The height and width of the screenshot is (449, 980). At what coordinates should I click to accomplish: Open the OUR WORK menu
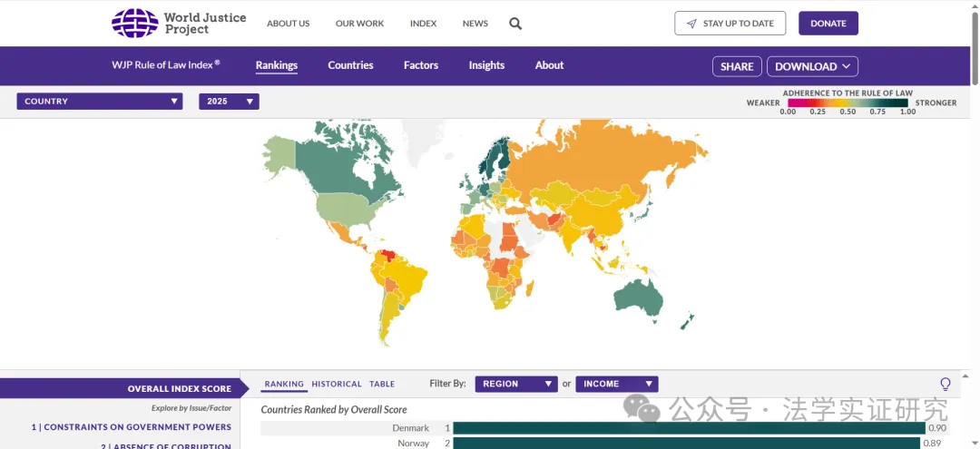(360, 24)
